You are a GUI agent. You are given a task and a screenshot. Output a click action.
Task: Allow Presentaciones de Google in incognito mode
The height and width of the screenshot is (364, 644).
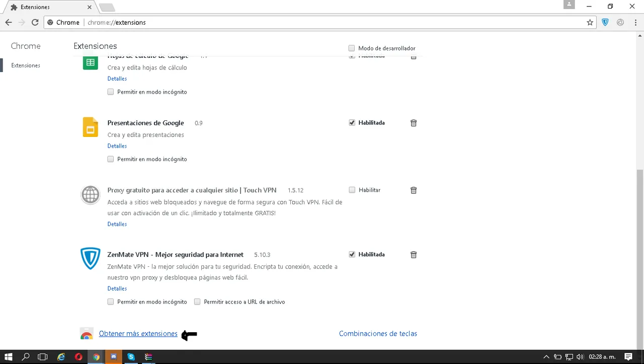tap(111, 159)
